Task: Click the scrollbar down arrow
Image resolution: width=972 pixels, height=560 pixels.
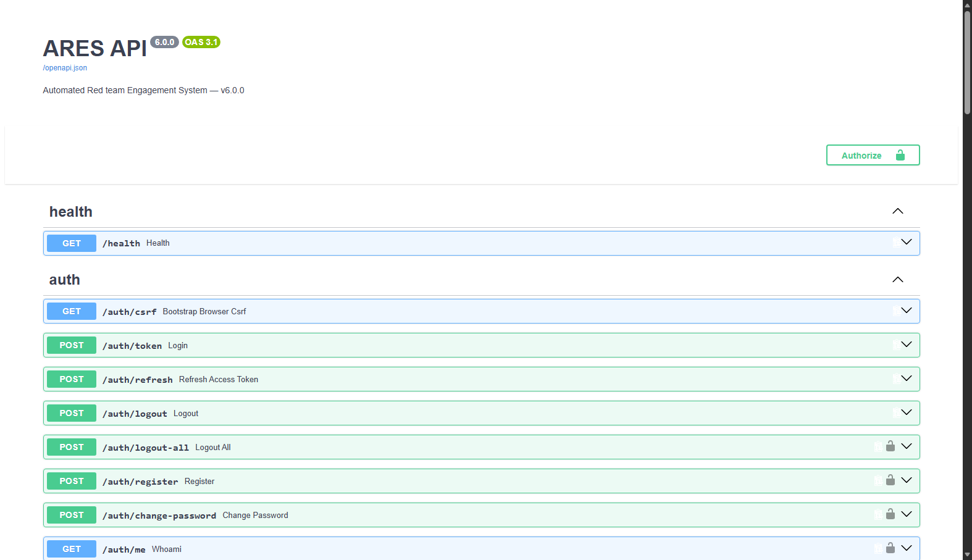Action: [x=967, y=555]
